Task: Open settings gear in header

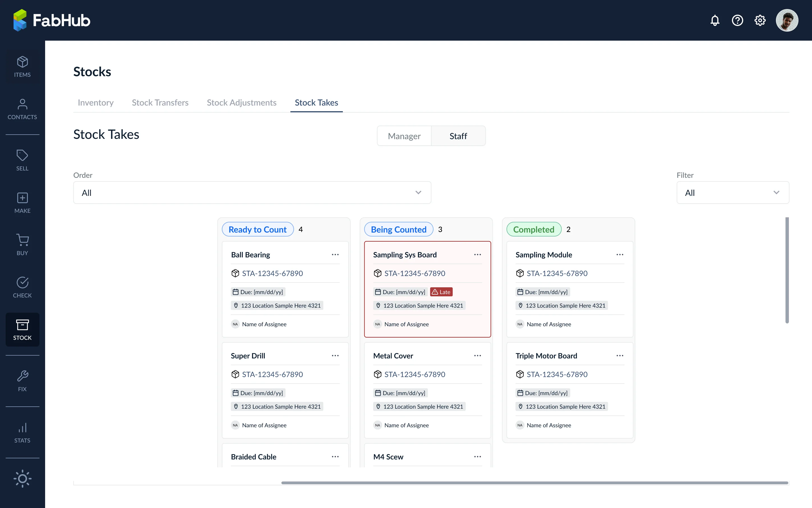Action: pyautogui.click(x=760, y=21)
